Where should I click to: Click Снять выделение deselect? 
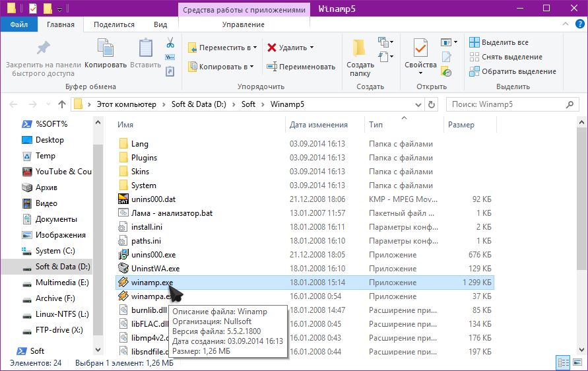(x=506, y=57)
